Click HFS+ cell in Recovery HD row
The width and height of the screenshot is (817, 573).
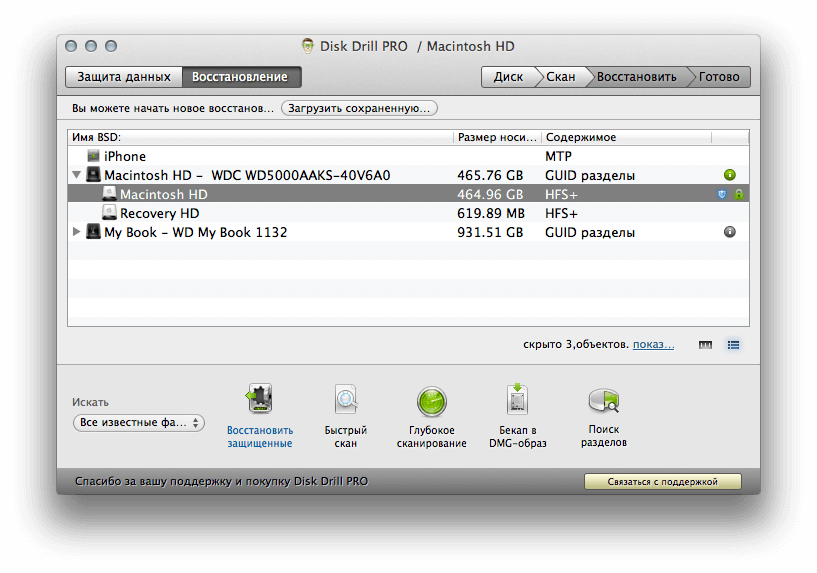coord(561,214)
